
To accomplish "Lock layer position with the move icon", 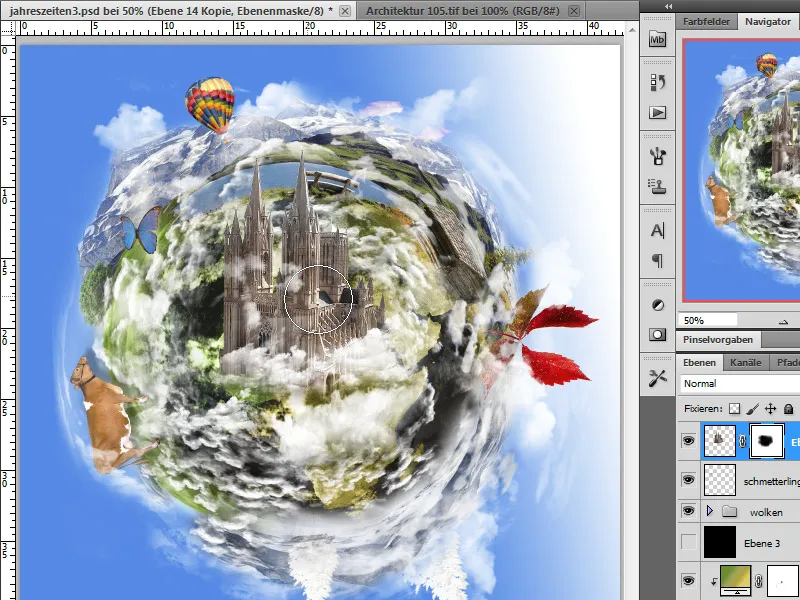I will point(770,409).
